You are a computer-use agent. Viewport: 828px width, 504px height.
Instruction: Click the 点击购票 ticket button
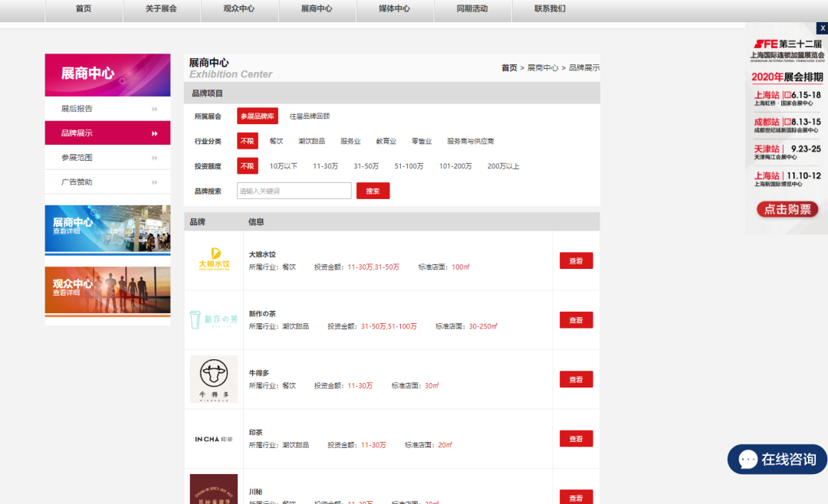pyautogui.click(x=787, y=210)
